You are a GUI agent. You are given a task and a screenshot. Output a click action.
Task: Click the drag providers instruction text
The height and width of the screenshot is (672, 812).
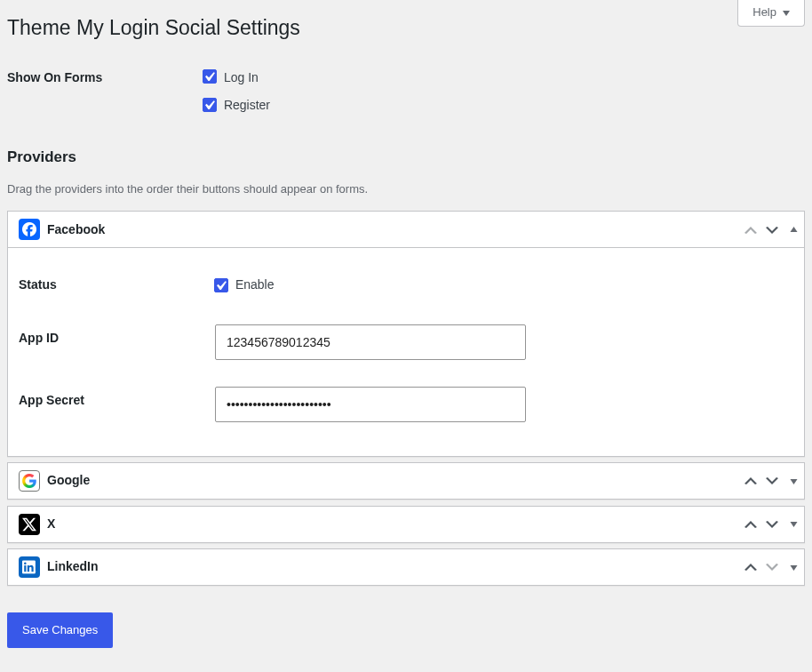(187, 189)
